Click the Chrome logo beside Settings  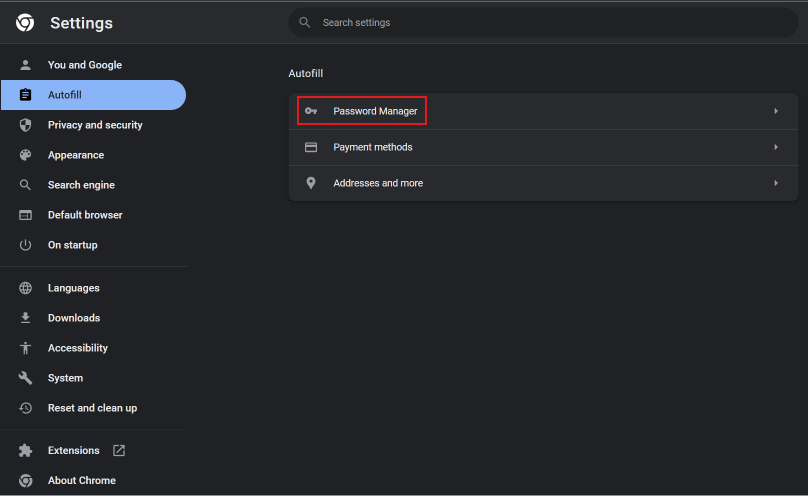[x=25, y=23]
